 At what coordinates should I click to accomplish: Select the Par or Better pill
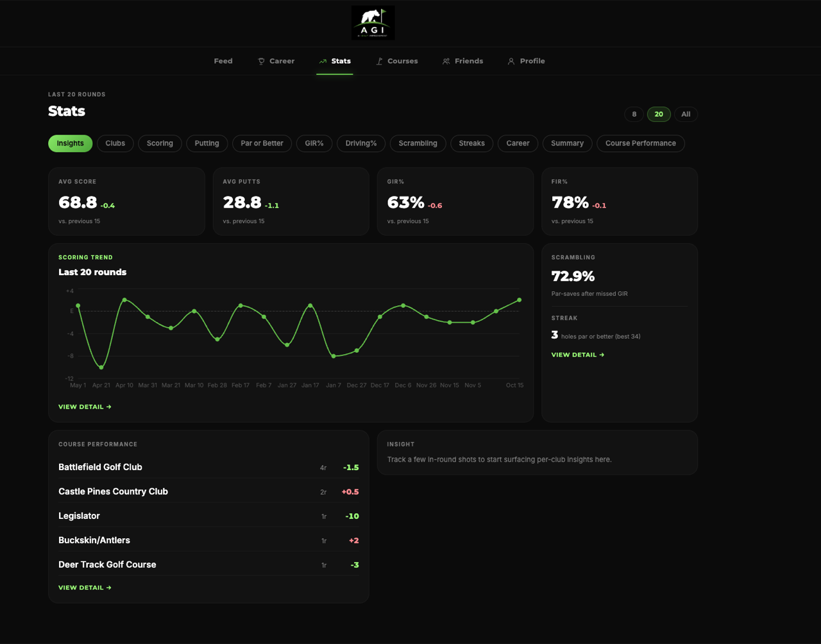pos(262,143)
